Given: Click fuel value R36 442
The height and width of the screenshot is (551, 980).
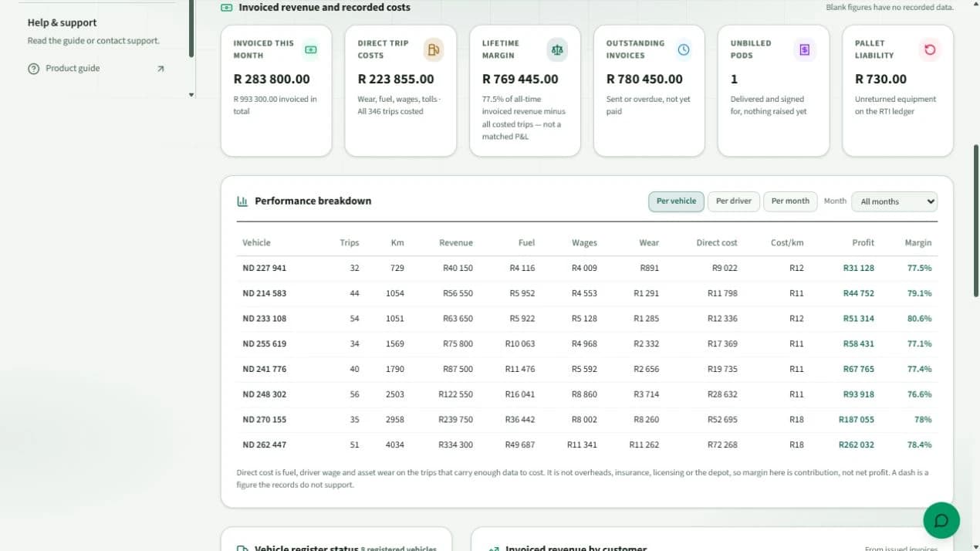Looking at the screenshot, I should tap(520, 420).
